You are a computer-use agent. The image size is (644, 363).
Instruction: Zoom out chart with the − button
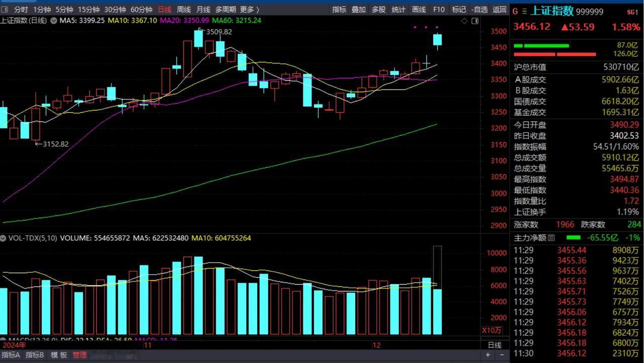[x=501, y=355]
